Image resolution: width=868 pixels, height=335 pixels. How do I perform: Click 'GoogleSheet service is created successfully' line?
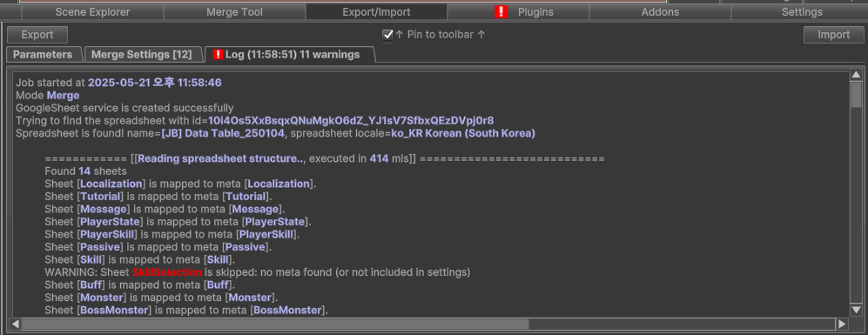124,108
